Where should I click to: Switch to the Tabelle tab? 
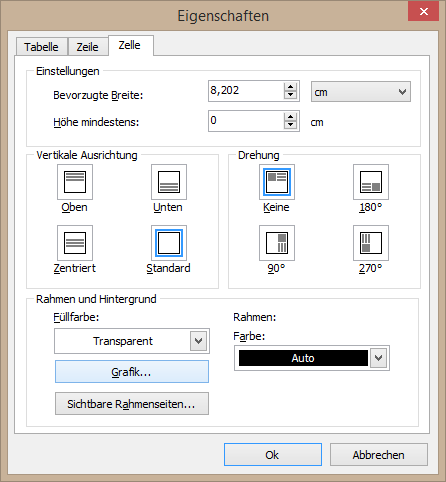[41, 47]
